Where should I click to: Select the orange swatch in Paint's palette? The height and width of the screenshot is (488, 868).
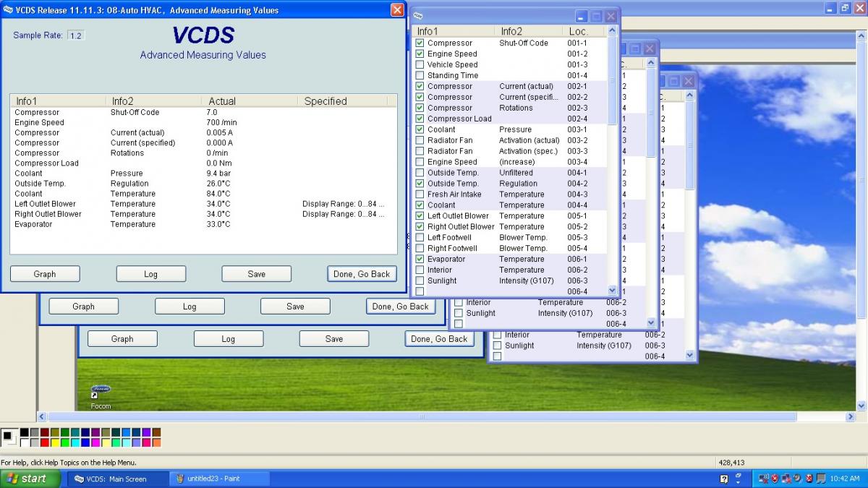coord(156,442)
